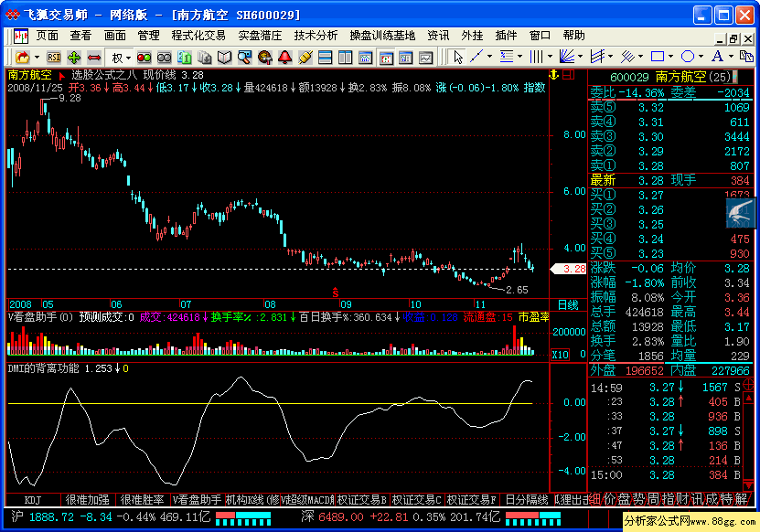Image resolution: width=760 pixels, height=532 pixels.
Task: Select the trend line drawing tool
Action: (x=476, y=57)
